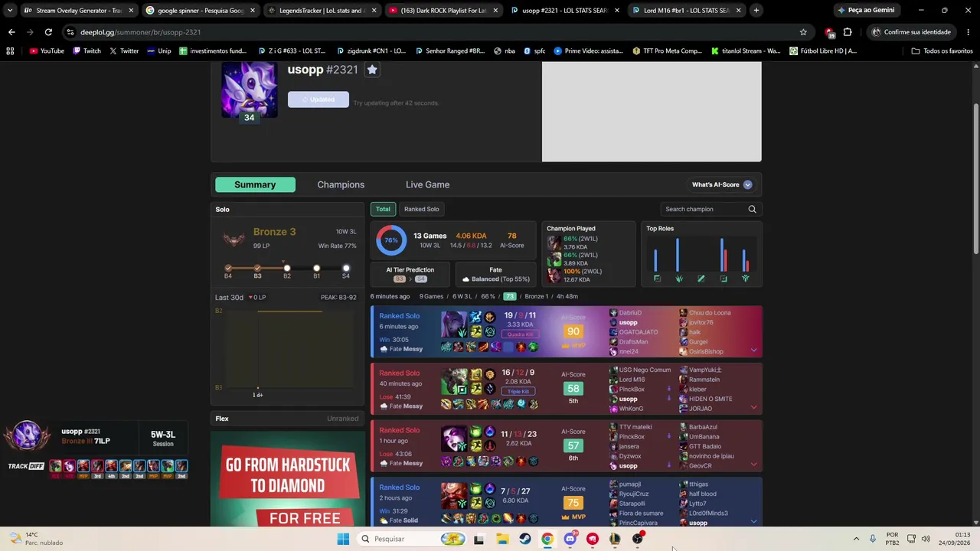Click the support role icon under Top Roles
Screen dimensions: 980x551
(745, 279)
